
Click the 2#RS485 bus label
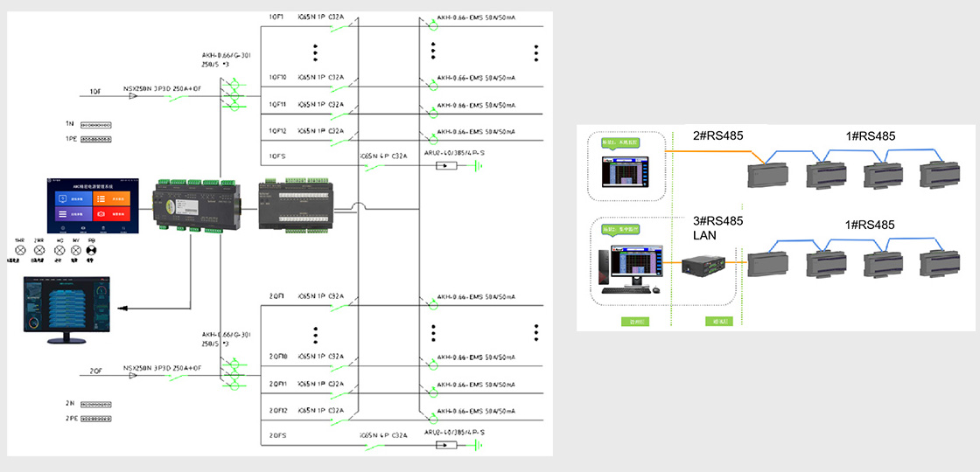pos(717,135)
